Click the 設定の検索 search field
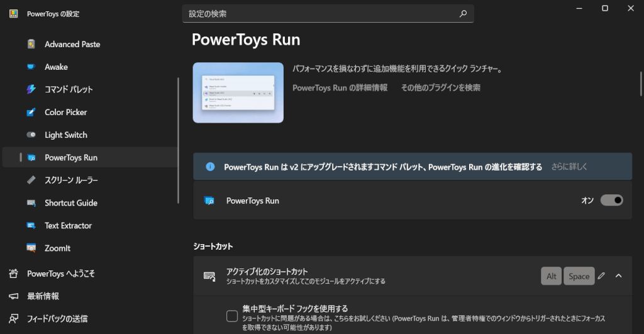 coord(321,13)
